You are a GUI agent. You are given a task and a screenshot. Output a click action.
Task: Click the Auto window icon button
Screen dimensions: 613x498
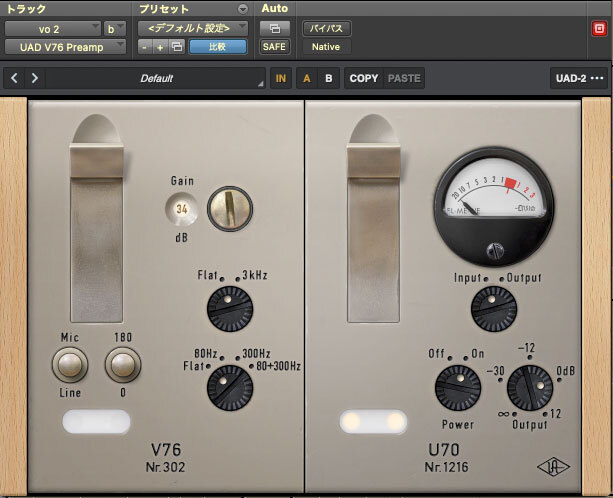275,29
